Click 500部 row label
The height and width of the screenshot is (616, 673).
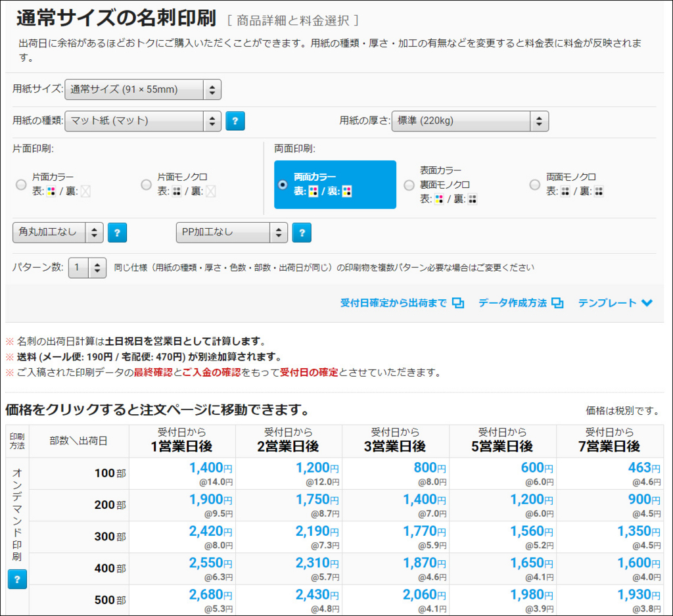(110, 600)
